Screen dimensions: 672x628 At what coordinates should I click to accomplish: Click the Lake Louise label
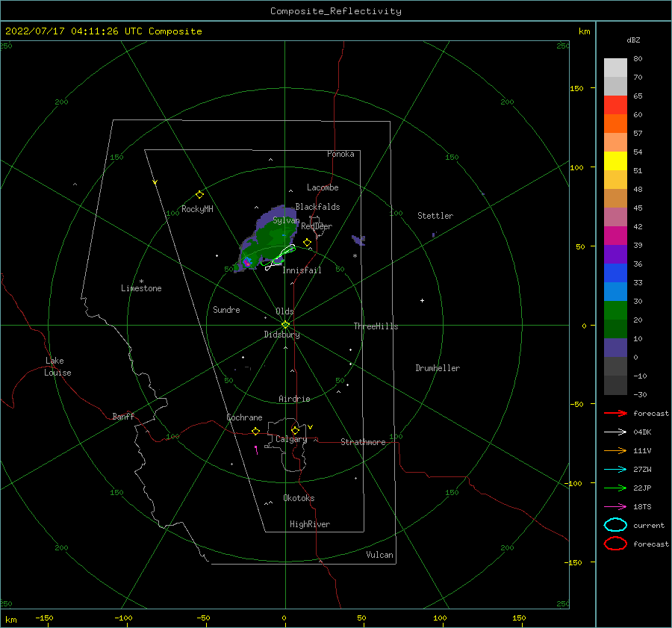(x=57, y=367)
